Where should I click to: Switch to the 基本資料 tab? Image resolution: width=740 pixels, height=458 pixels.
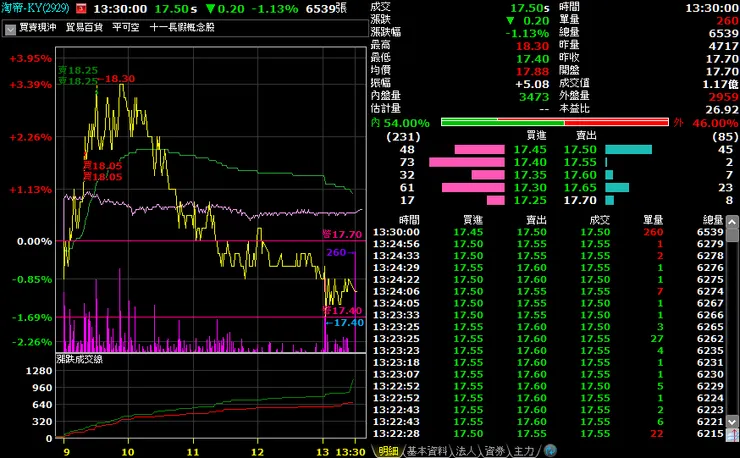pos(427,451)
